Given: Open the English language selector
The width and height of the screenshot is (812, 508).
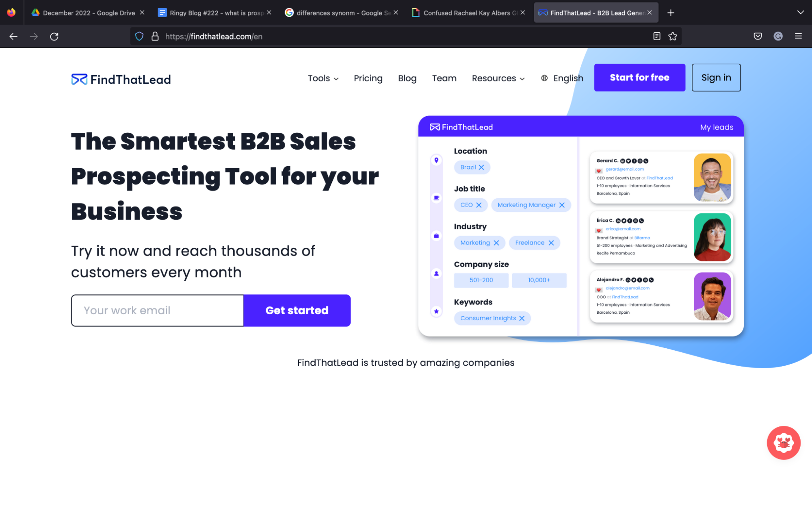Looking at the screenshot, I should point(562,78).
